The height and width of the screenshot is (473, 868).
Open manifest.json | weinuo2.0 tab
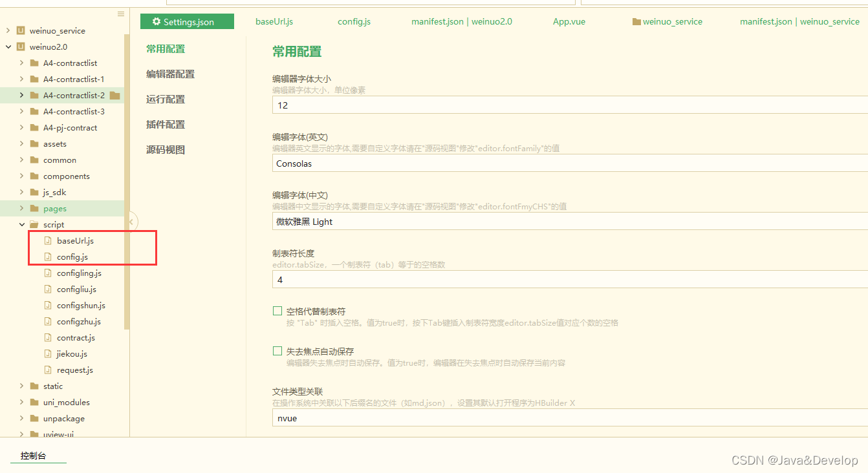(462, 21)
